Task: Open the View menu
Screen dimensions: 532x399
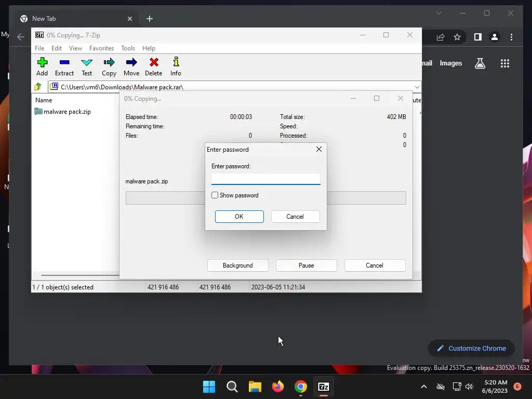Action: pos(75,48)
